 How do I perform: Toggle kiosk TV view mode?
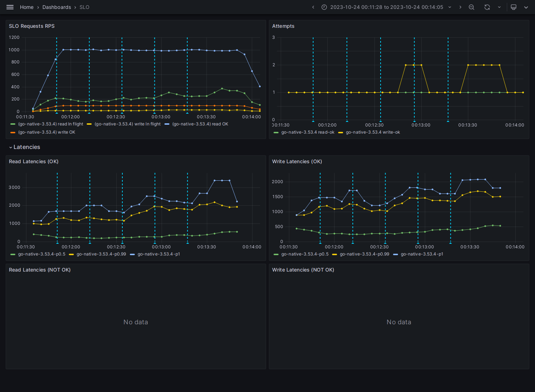click(514, 7)
